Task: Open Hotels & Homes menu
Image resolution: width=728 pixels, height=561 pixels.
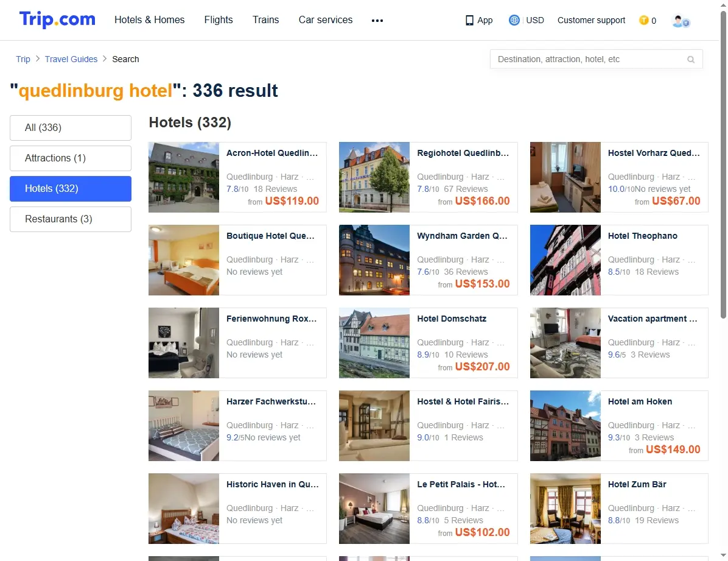Action: (150, 19)
